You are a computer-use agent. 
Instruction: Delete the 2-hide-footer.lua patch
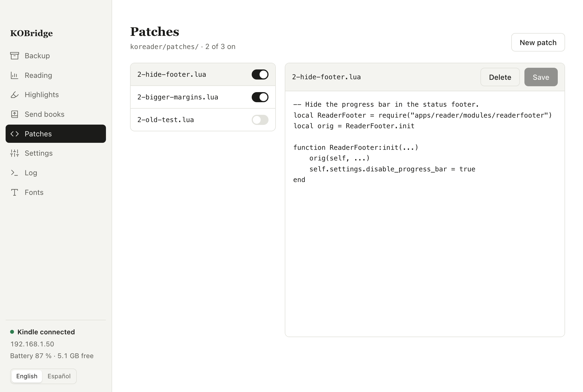tap(500, 77)
